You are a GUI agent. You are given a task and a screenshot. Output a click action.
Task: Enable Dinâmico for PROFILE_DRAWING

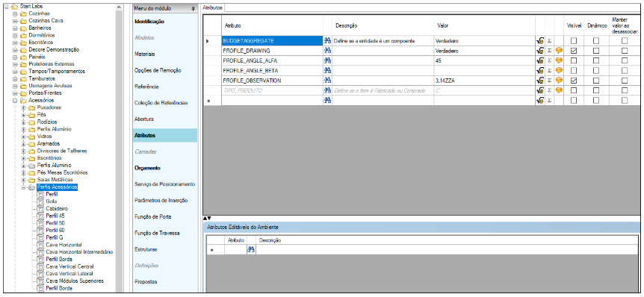coord(596,51)
